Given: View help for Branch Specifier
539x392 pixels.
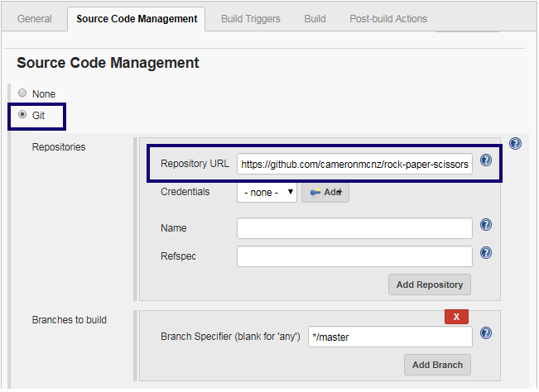Looking at the screenshot, I should point(486,333).
